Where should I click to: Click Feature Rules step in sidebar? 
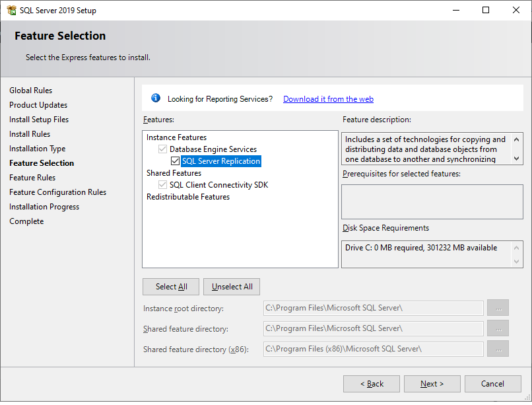(x=32, y=178)
